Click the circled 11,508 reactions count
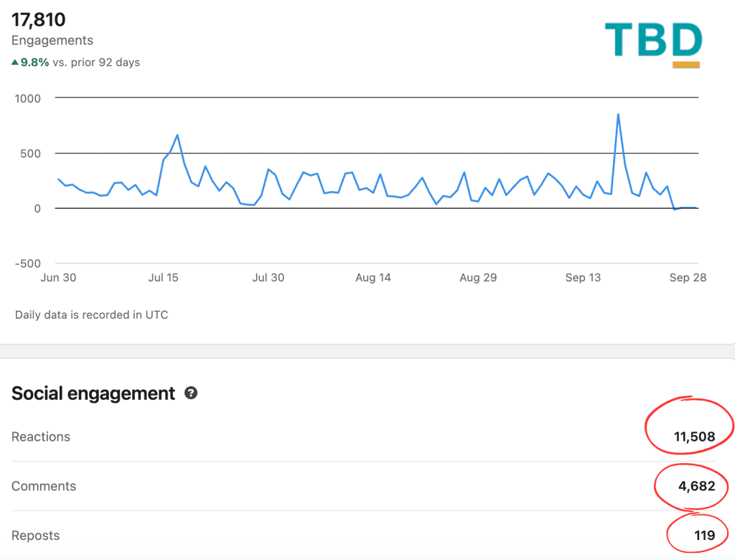Viewport: 735px width, 560px height. 694,437
